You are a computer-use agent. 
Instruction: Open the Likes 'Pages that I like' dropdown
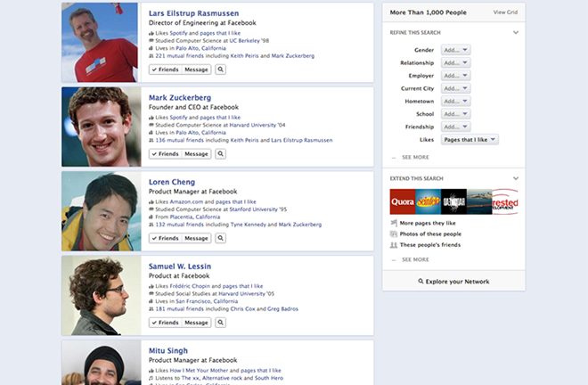(470, 140)
